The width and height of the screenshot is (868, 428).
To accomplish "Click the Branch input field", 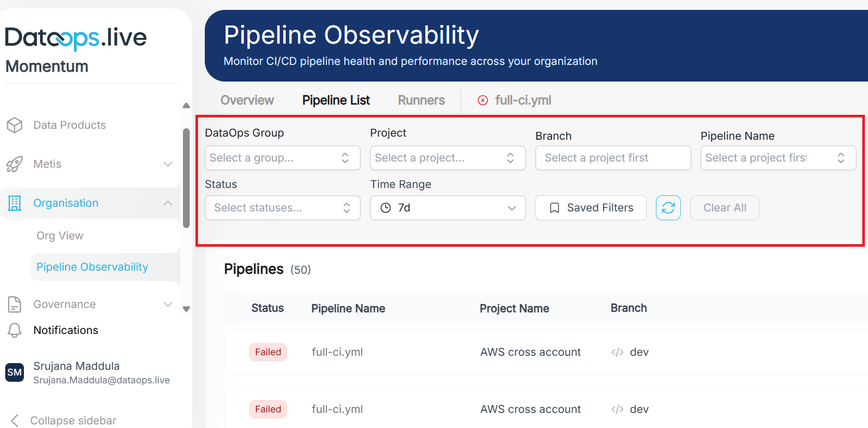I will pyautogui.click(x=613, y=158).
